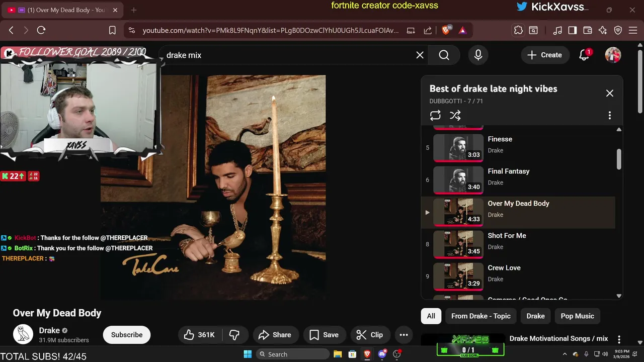The width and height of the screenshot is (644, 362).
Task: Play 'Finesse' from the playlist
Action: (518, 148)
